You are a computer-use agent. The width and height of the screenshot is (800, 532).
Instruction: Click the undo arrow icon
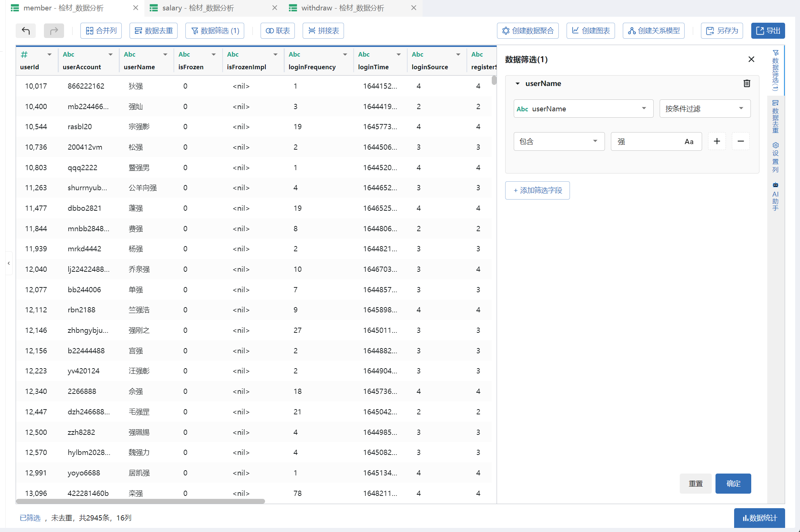pos(26,31)
